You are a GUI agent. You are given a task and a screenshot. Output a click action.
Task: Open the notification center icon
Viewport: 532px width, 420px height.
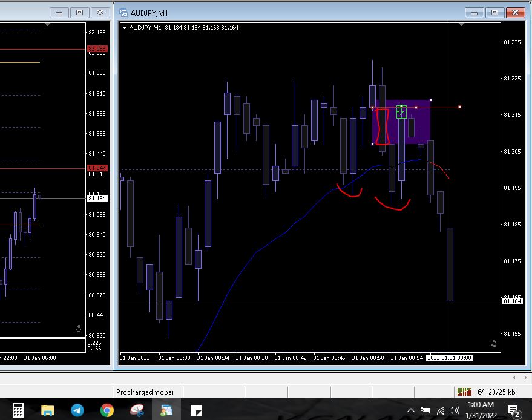[x=514, y=411]
